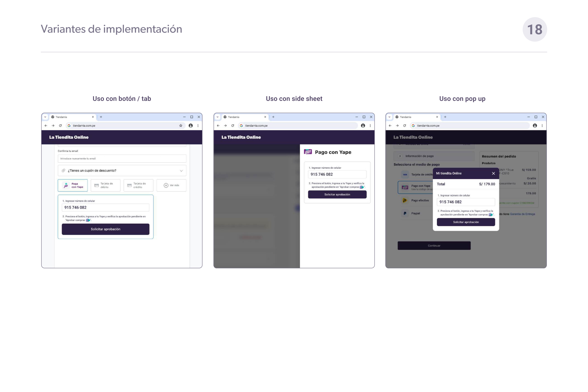Click forward arrow in left browser window
The width and height of the screenshot is (588, 392).
coord(53,125)
